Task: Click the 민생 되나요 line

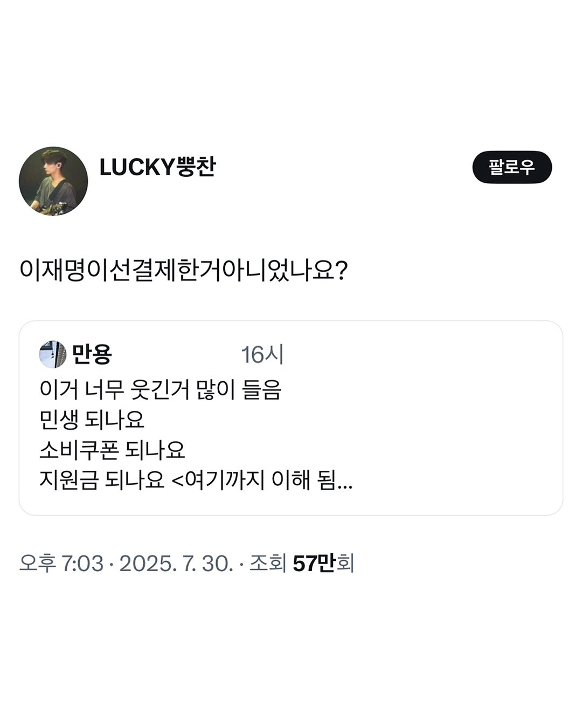Action: [x=92, y=420]
